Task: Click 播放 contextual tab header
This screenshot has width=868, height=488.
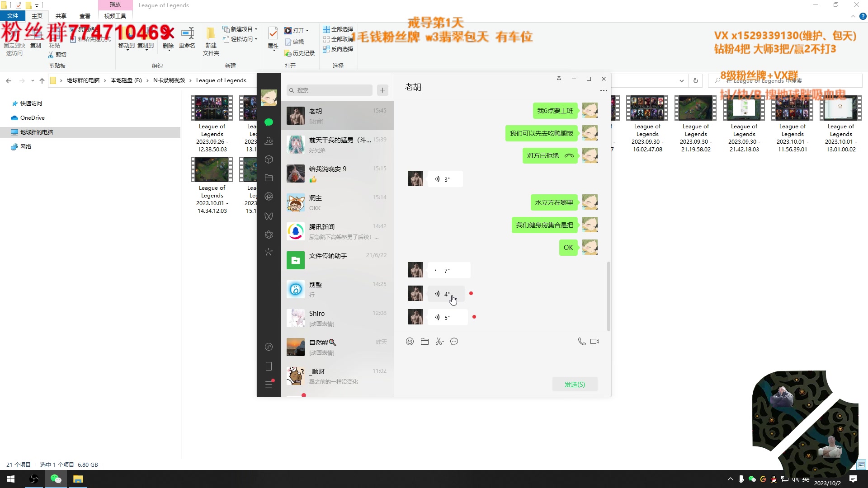Action: click(x=115, y=5)
